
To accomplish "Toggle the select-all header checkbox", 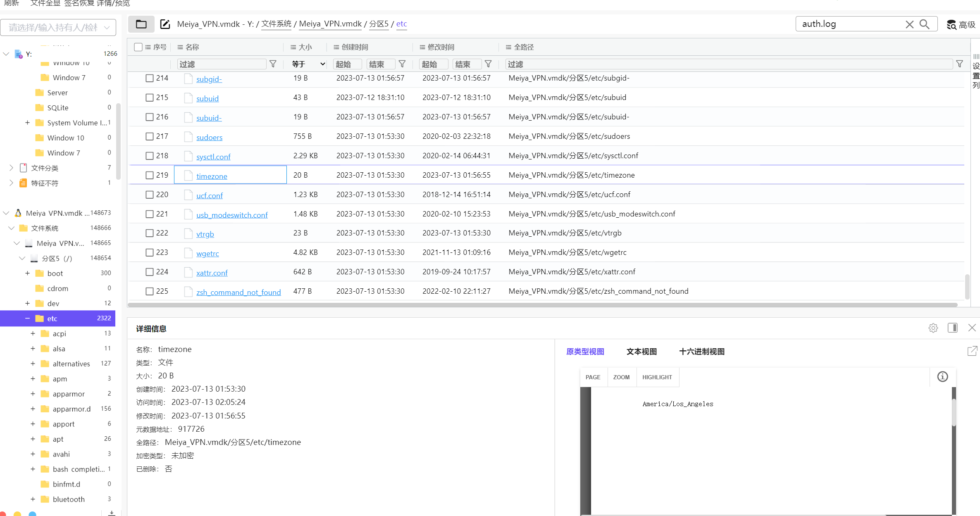I will click(x=138, y=47).
